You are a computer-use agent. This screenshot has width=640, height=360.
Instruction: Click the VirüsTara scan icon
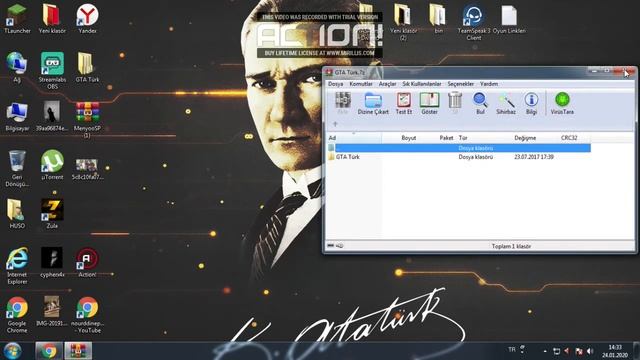pos(562,103)
